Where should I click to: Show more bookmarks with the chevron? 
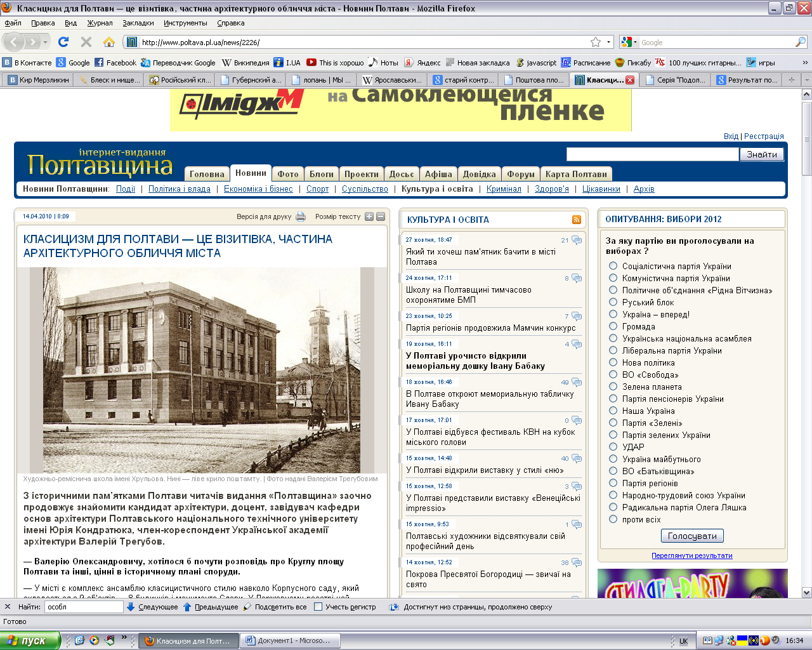[x=805, y=63]
